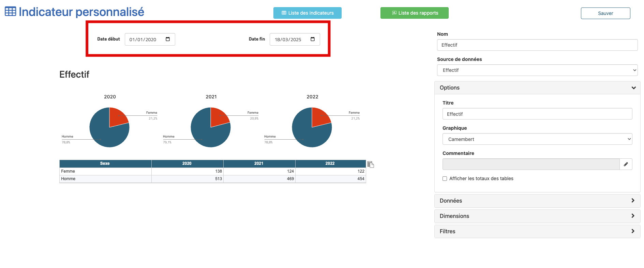Click the Nom input field
Screen dimensions: 644x268
tap(537, 45)
